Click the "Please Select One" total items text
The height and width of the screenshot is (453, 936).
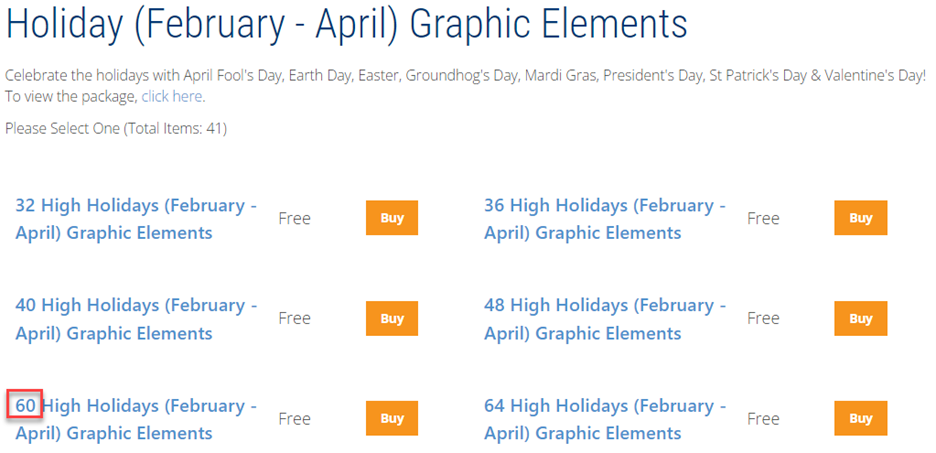click(x=116, y=129)
